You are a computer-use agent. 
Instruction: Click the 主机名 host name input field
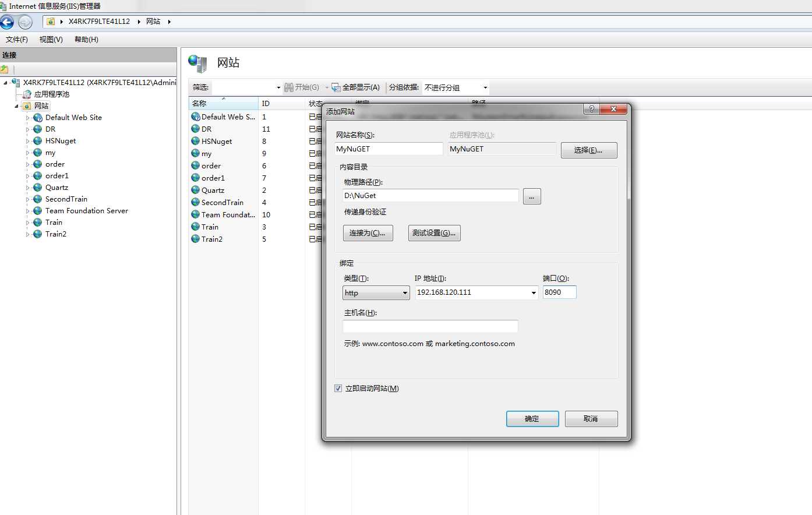(x=430, y=327)
